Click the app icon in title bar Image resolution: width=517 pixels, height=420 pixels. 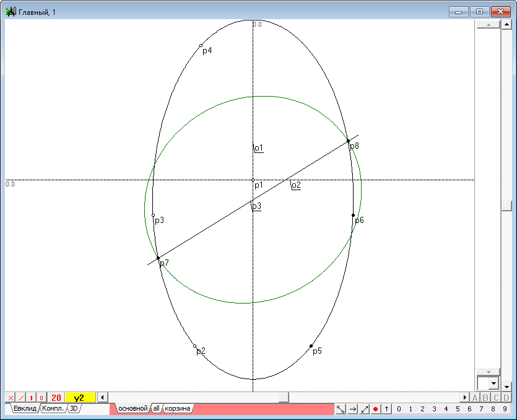11,12
